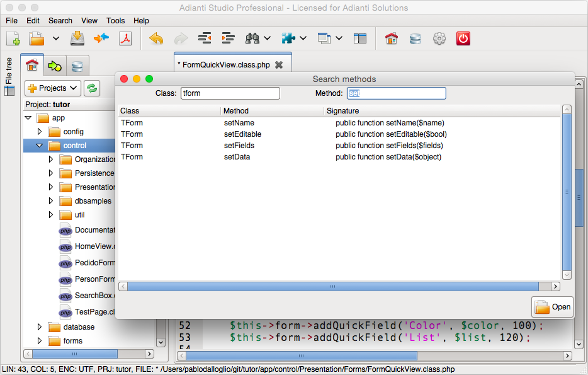Open the File menu
This screenshot has width=588, height=375.
pyautogui.click(x=11, y=21)
